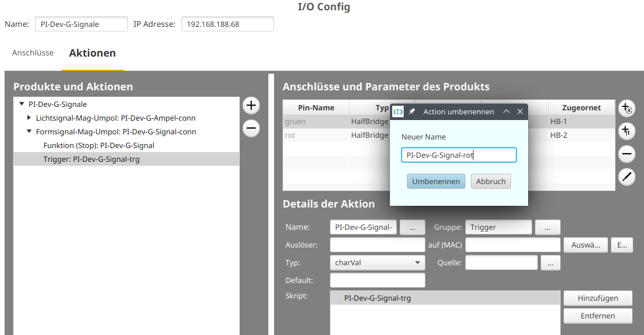Select the Aktionen tab
Image resolution: width=644 pixels, height=335 pixels.
92,52
